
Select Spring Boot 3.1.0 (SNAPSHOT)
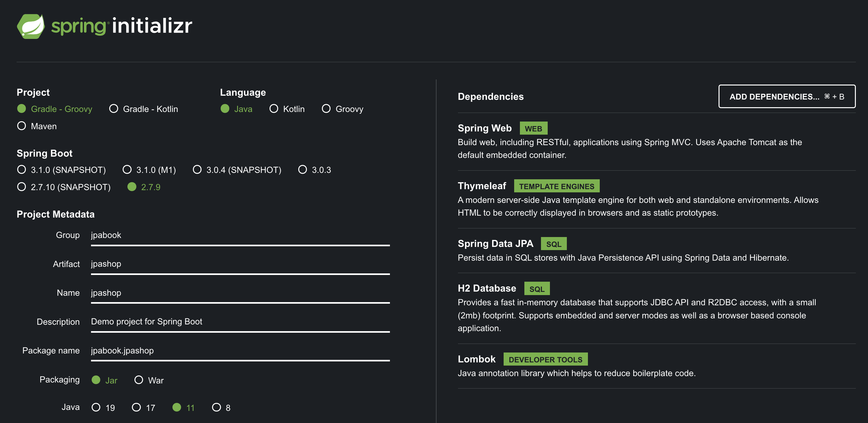click(x=61, y=170)
